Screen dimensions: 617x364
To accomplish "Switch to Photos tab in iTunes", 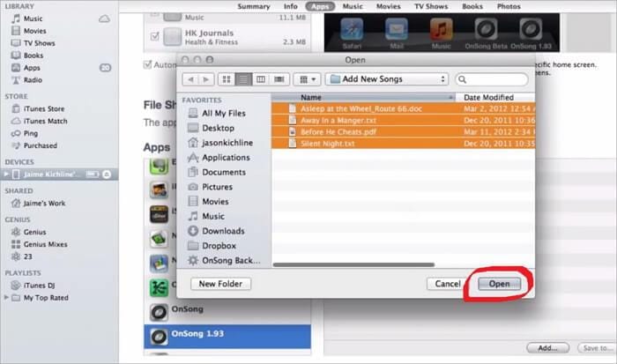I will tap(509, 6).
